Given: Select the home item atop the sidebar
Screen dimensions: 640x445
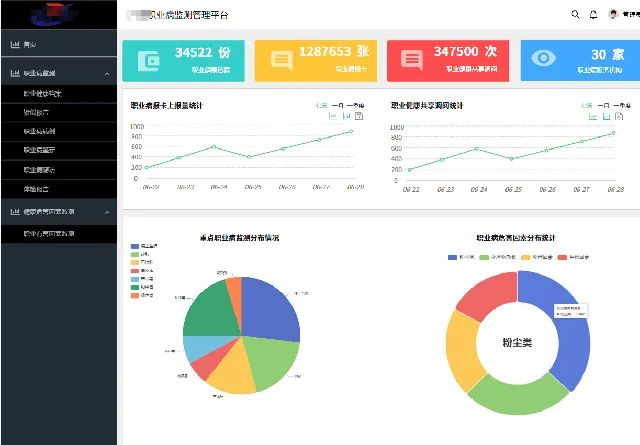Looking at the screenshot, I should (30, 45).
